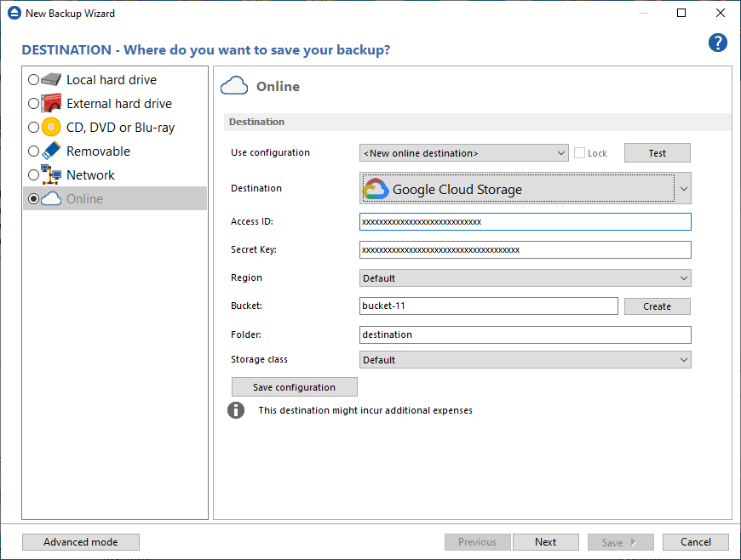Screen dimensions: 741x560
Task: Click the Local hard drive label
Action: [112, 79]
